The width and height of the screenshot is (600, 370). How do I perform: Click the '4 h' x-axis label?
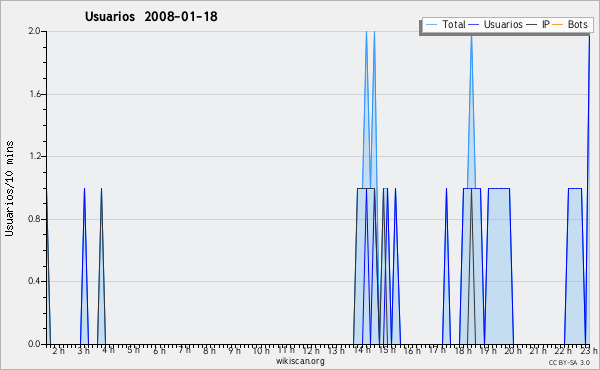click(x=108, y=350)
